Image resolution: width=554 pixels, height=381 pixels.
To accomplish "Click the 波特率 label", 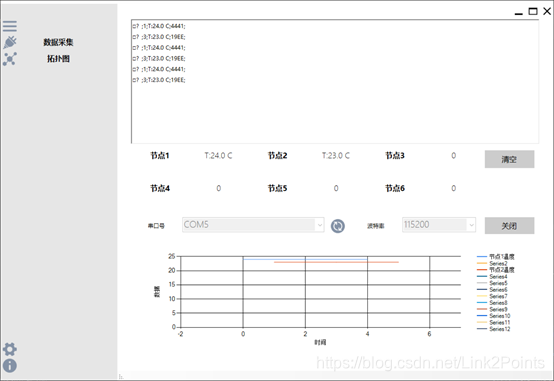I will pyautogui.click(x=376, y=226).
